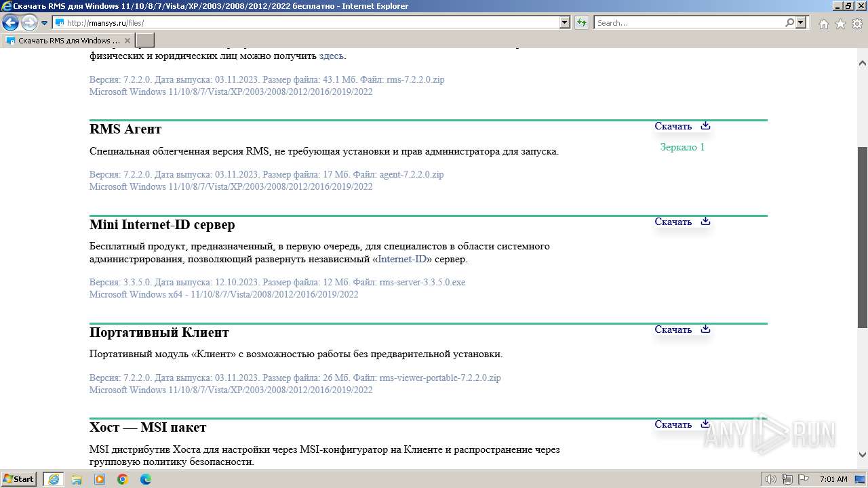Click Internet Explorer taskbar icon
The image size is (868, 488).
[x=53, y=479]
